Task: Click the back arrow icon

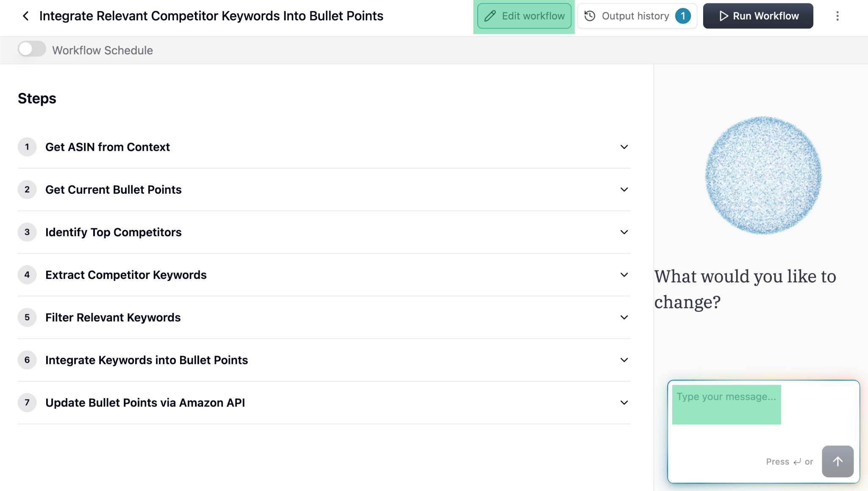Action: pos(26,16)
